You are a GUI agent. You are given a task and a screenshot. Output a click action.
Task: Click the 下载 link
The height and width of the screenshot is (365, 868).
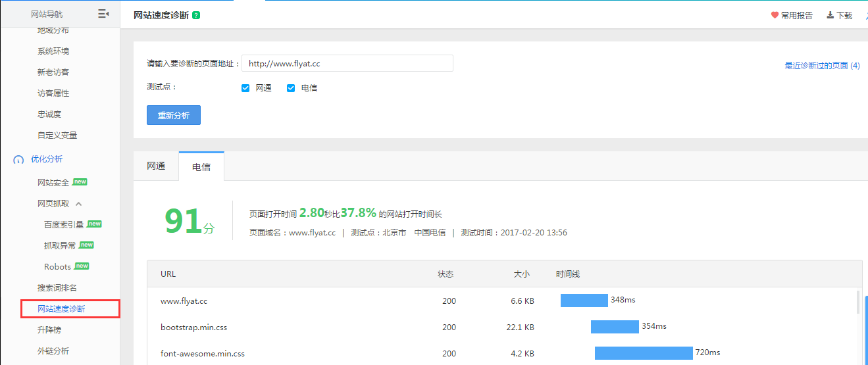[844, 15]
